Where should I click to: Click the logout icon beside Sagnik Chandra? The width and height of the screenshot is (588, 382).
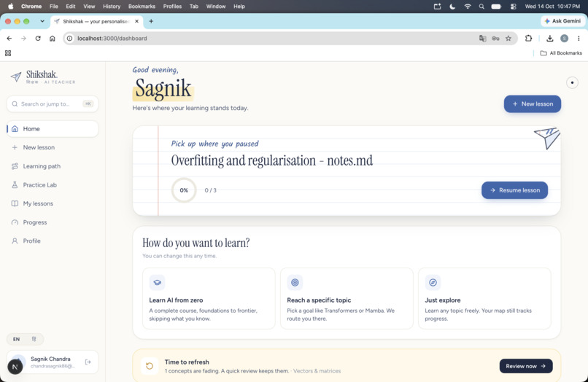tap(88, 362)
